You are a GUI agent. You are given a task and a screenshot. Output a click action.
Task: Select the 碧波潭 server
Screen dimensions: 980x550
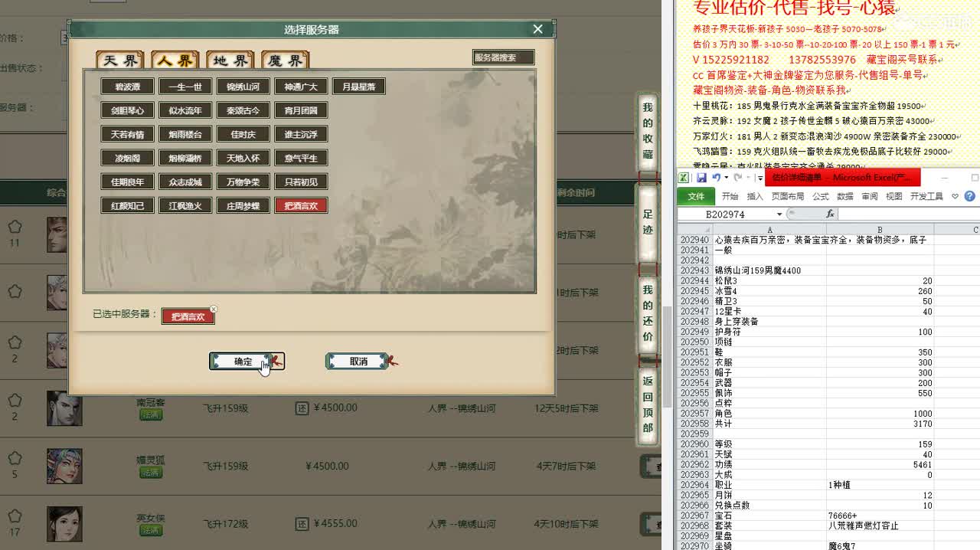127,87
